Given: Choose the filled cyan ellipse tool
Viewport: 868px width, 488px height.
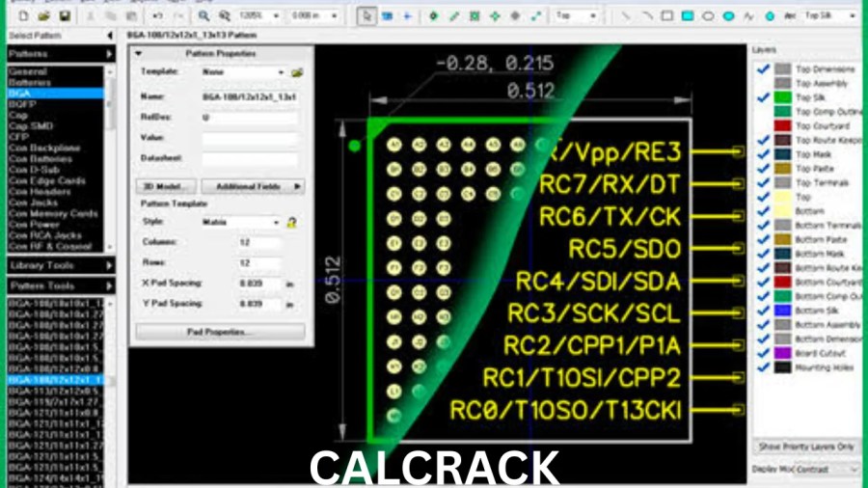Looking at the screenshot, I should click(x=728, y=16).
